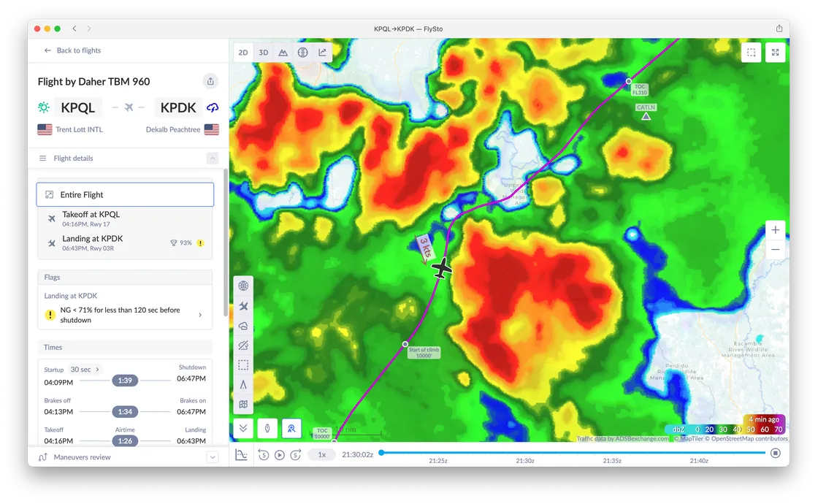Open the instruments panel view
The image size is (818, 504).
[x=302, y=53]
